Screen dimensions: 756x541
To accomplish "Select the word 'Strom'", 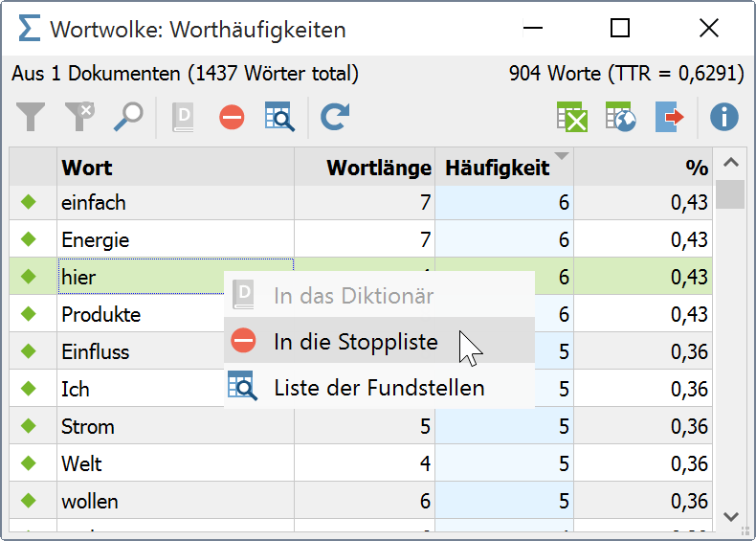I will (88, 427).
